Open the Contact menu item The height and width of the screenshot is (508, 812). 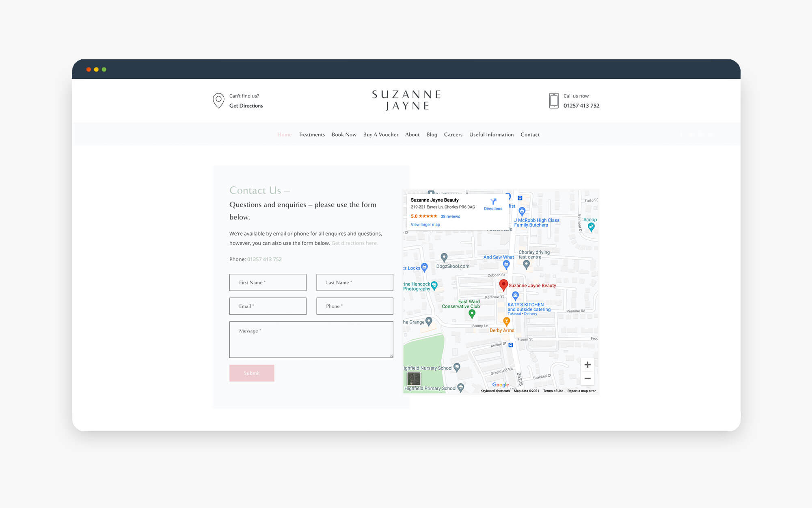click(530, 135)
